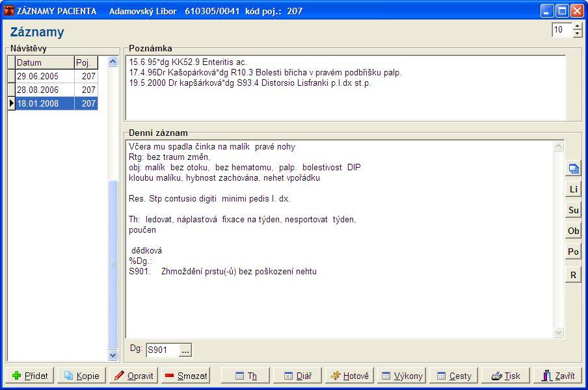The image size is (588, 390).
Task: Click the copy icon beside Denní záznam
Action: click(x=574, y=168)
